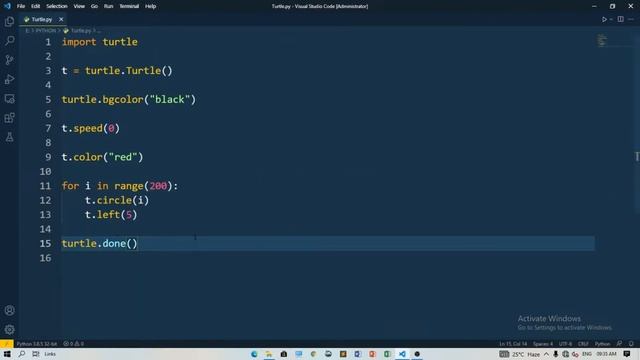
Task: Click 'turtle.bgcolor("black")' on line 5
Action: pyautogui.click(x=129, y=100)
